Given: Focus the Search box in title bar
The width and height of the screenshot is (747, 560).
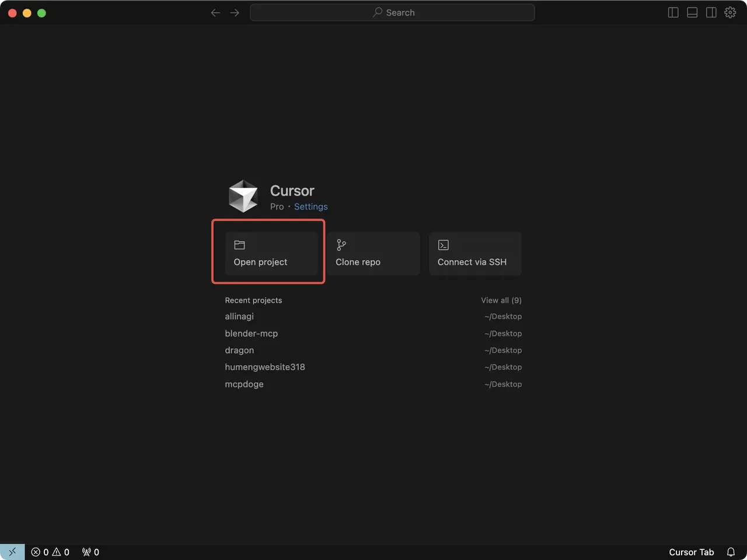Looking at the screenshot, I should pos(392,12).
